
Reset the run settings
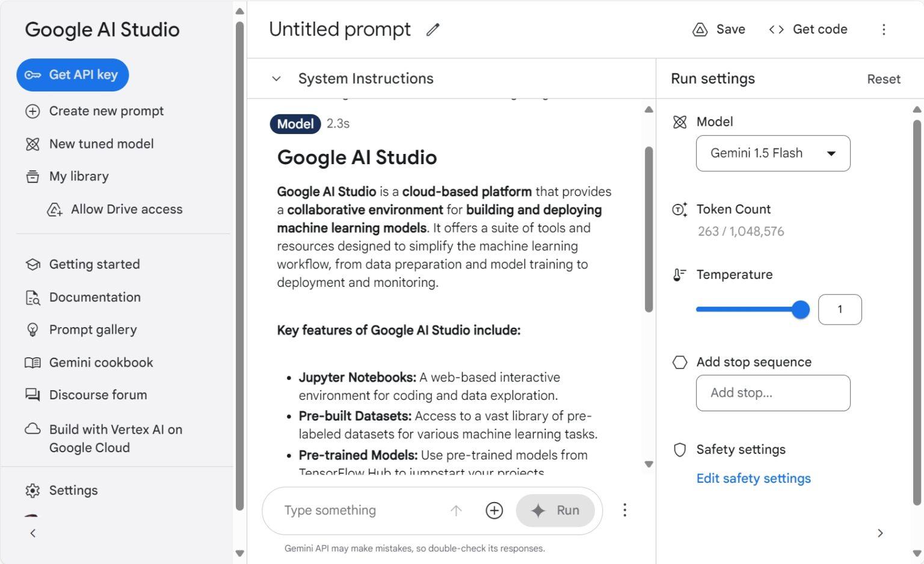click(x=884, y=79)
